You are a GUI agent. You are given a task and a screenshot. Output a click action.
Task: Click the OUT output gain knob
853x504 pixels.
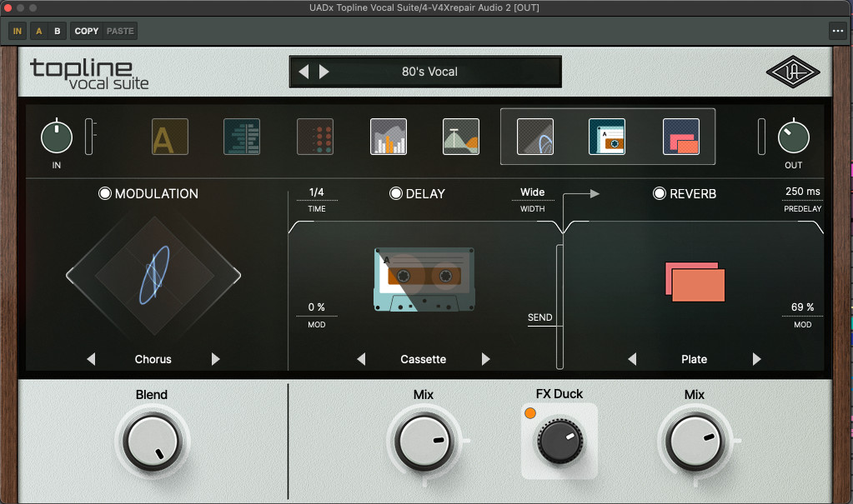point(794,137)
